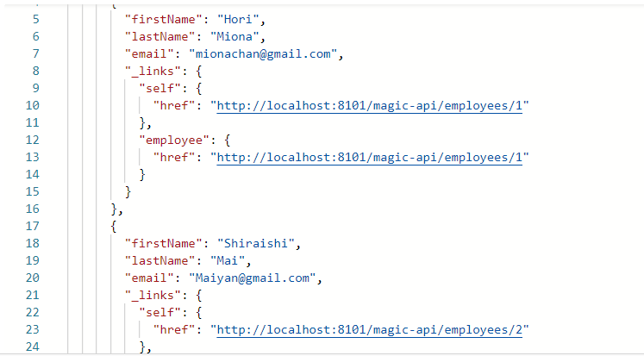
Task: Click the "firstName" key on line 18
Action: pos(164,244)
